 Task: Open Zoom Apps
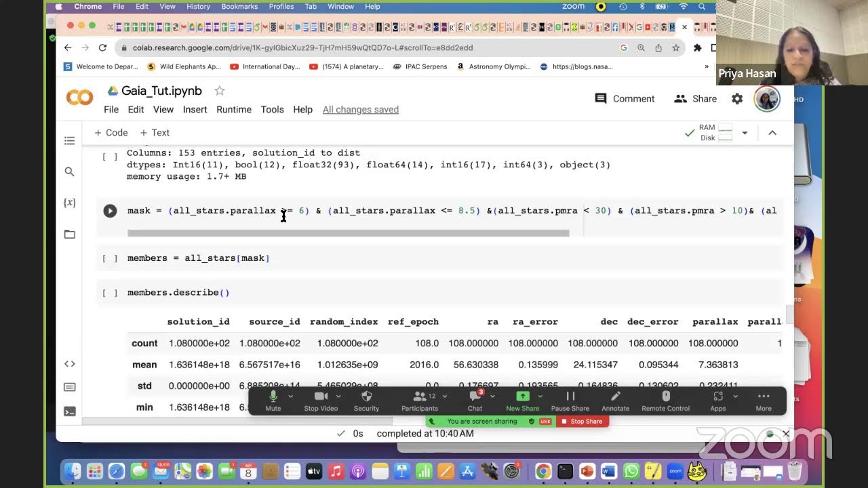pos(718,401)
